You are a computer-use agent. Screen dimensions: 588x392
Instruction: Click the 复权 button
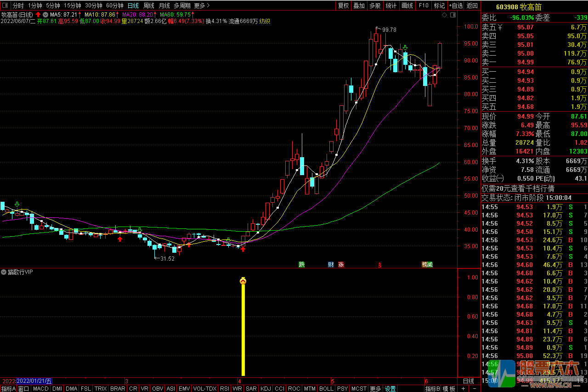(x=343, y=6)
